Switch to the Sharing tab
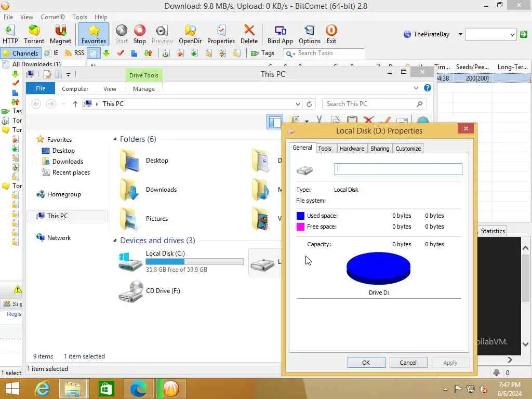The height and width of the screenshot is (399, 532). (380, 149)
